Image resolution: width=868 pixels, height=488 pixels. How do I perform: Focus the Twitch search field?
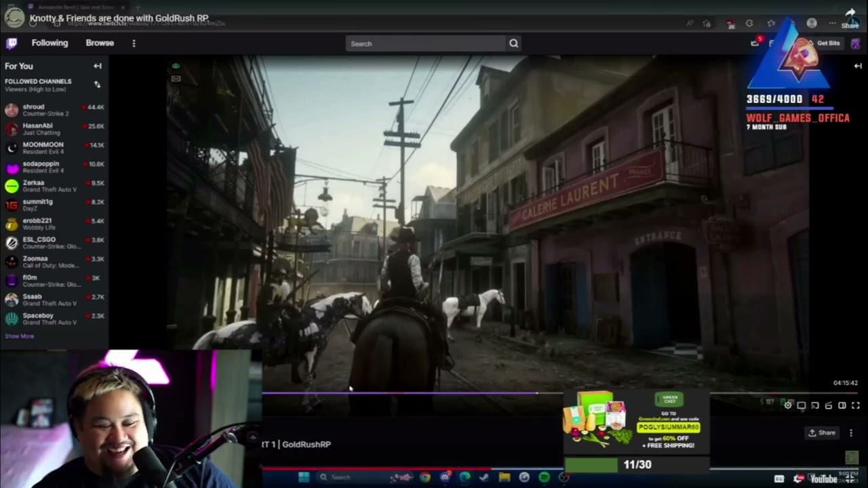coord(426,43)
